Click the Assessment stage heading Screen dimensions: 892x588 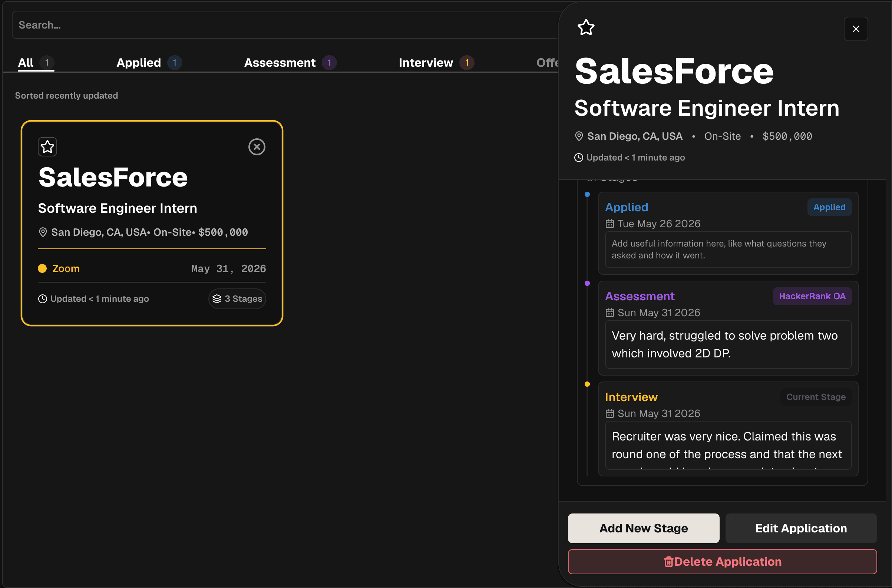click(640, 296)
